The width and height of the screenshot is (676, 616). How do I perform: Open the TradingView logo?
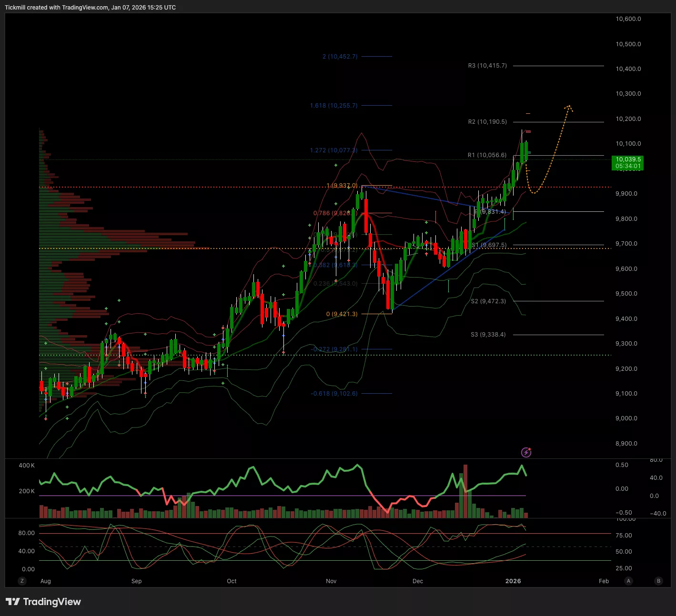43,602
